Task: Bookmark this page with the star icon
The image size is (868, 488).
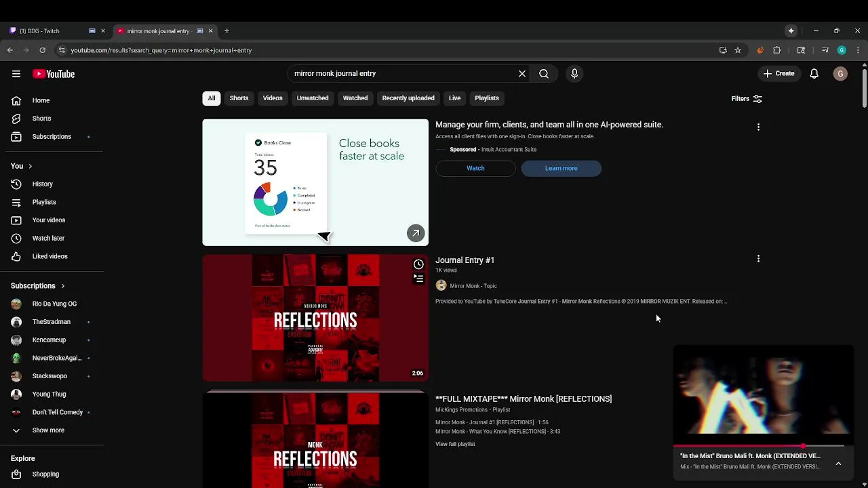Action: [738, 50]
